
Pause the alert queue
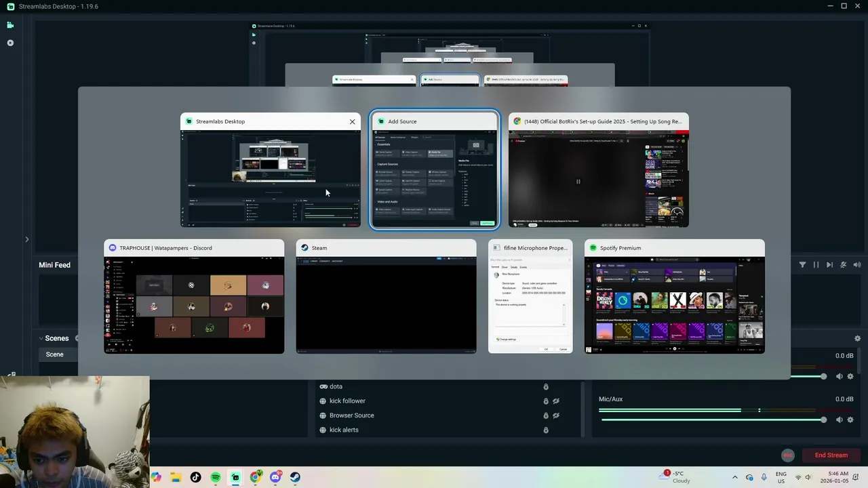(816, 265)
